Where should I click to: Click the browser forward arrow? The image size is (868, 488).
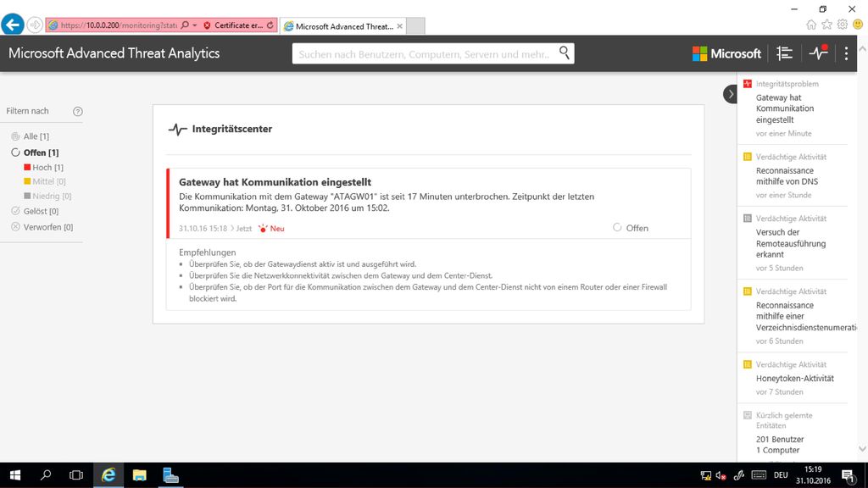tap(35, 25)
